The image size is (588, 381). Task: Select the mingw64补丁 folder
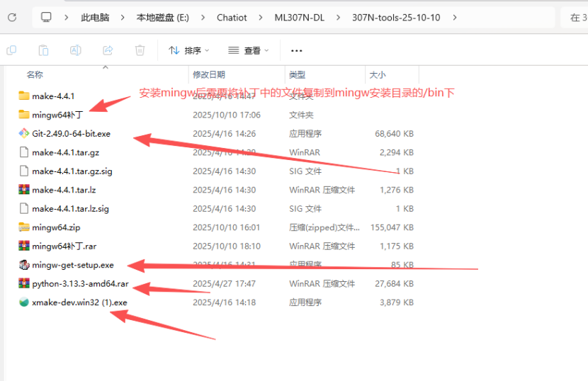tap(57, 115)
